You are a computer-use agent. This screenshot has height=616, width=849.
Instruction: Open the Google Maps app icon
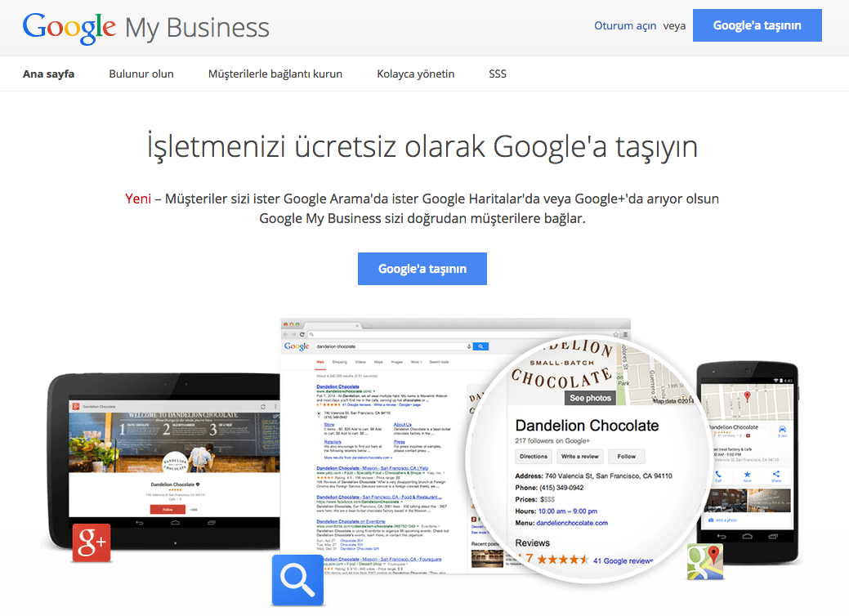[705, 561]
